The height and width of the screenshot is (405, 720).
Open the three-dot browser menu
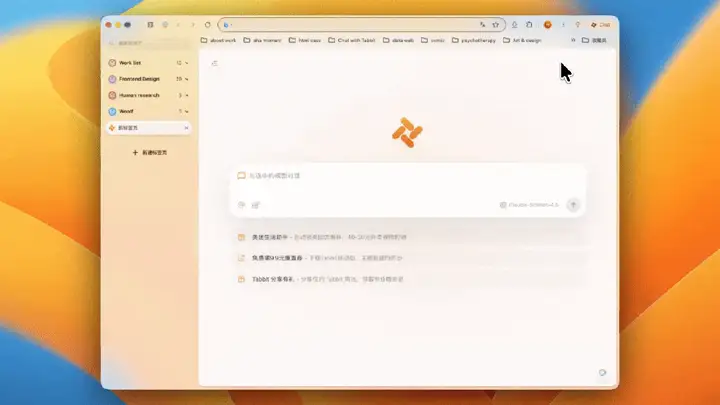tap(563, 25)
